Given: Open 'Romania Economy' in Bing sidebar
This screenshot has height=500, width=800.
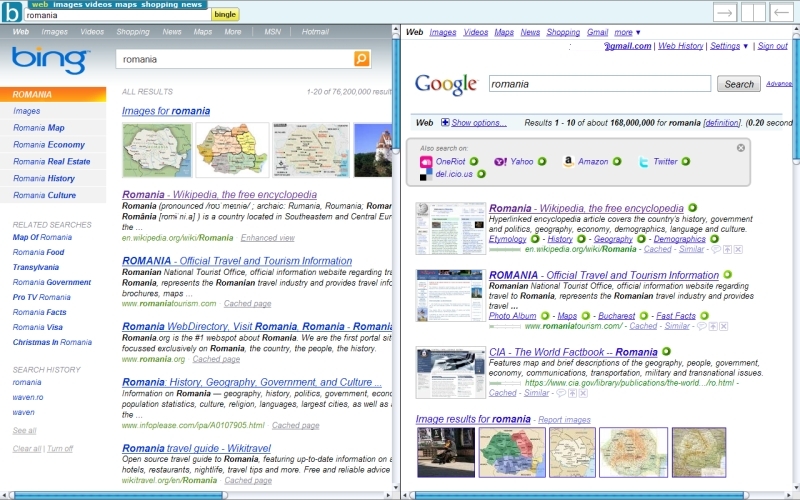Looking at the screenshot, I should (x=49, y=145).
